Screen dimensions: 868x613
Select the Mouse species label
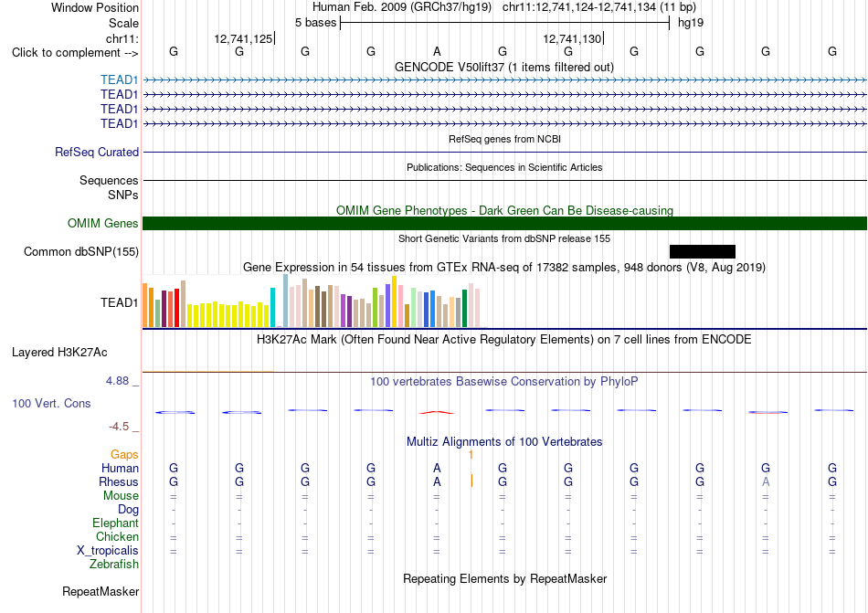[121, 496]
